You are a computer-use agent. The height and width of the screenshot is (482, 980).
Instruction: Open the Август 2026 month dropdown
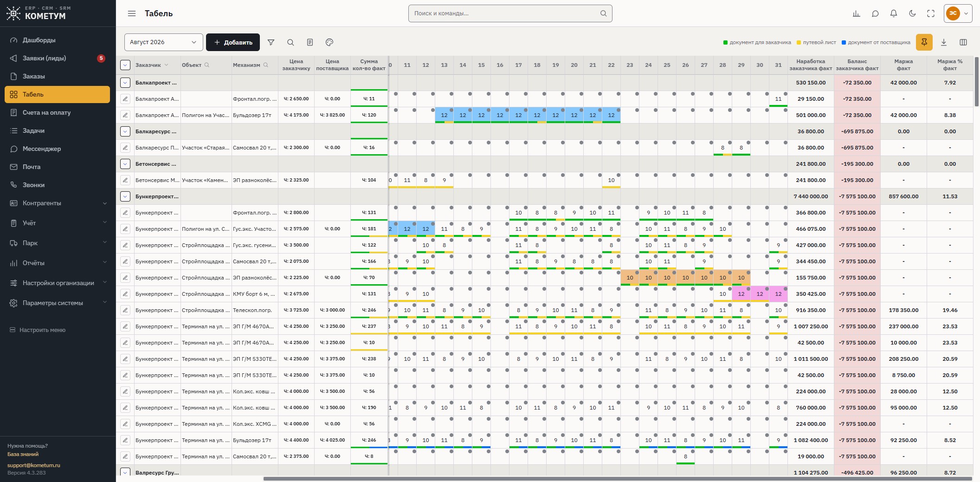[164, 42]
